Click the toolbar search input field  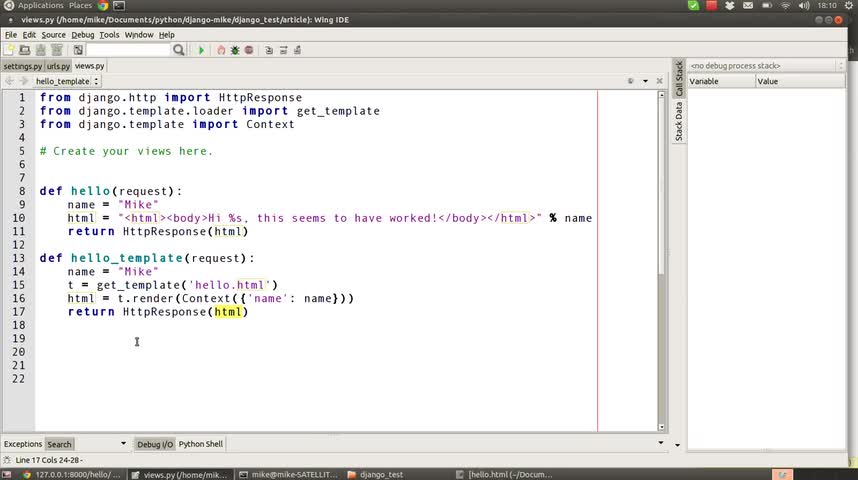pos(129,50)
